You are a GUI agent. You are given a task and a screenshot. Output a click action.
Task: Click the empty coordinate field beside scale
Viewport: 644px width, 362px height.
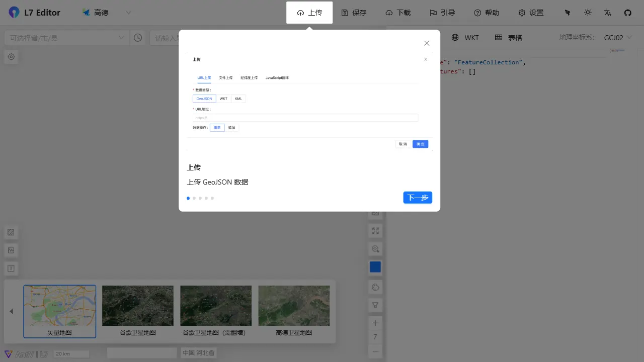click(x=142, y=353)
